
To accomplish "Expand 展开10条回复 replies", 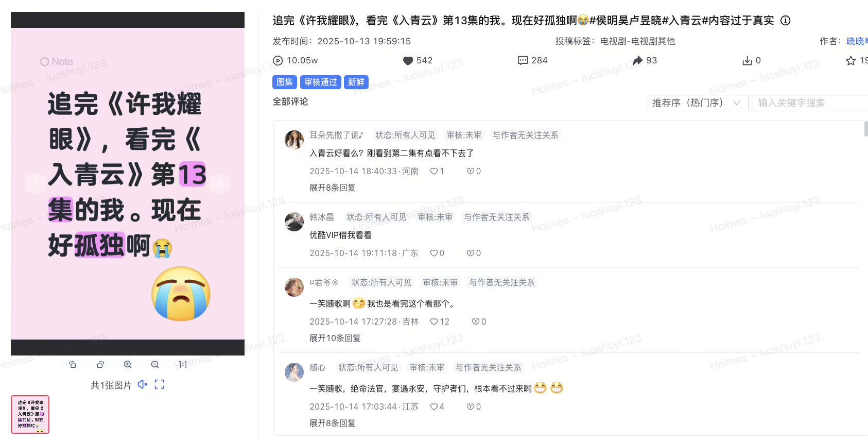I will (x=335, y=338).
